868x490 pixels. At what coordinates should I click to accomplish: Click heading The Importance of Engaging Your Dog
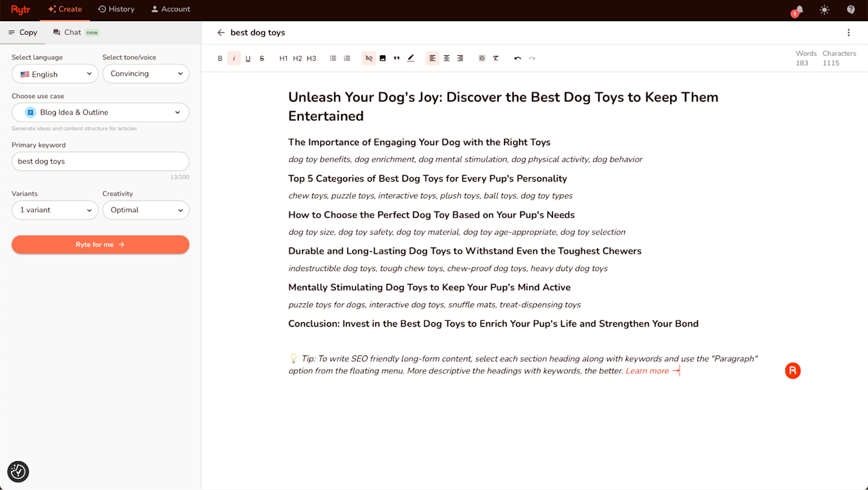pos(419,142)
